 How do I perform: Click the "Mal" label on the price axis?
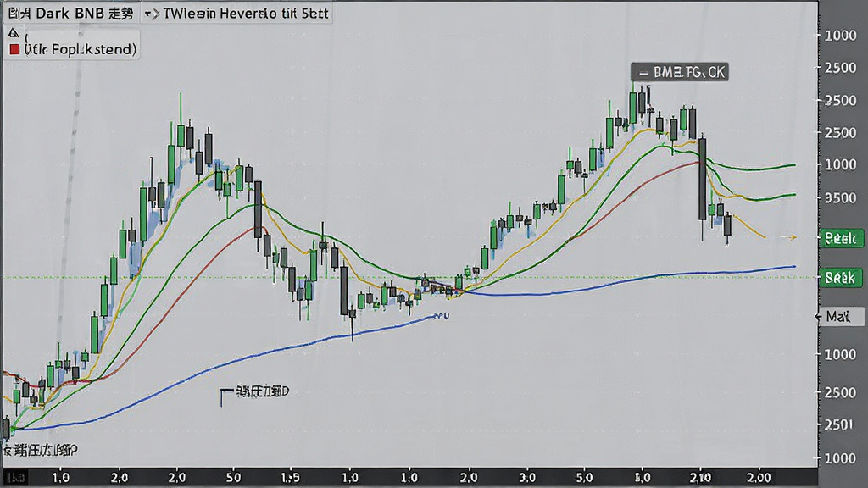click(840, 317)
